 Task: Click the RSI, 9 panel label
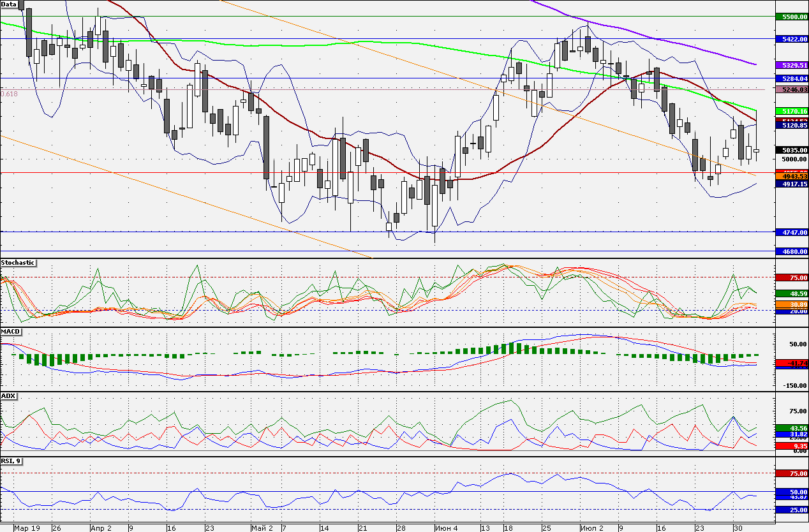click(11, 461)
